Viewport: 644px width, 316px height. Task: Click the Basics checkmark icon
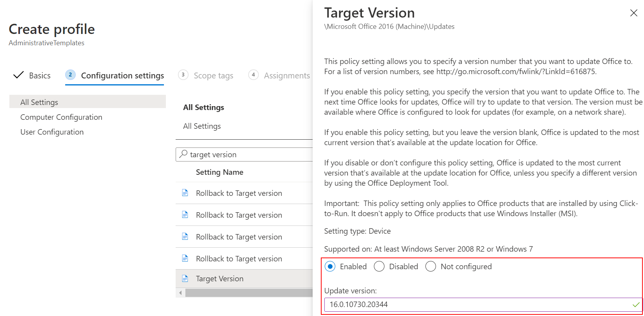tap(18, 75)
